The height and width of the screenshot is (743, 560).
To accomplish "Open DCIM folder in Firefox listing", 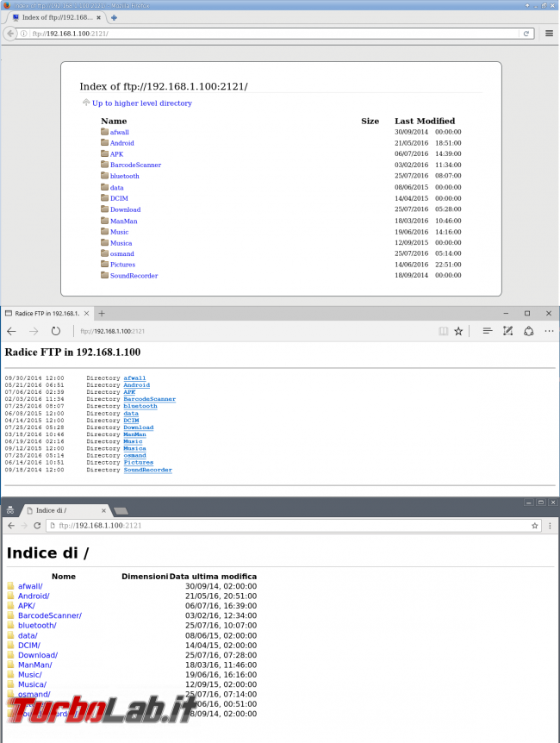I will point(119,198).
